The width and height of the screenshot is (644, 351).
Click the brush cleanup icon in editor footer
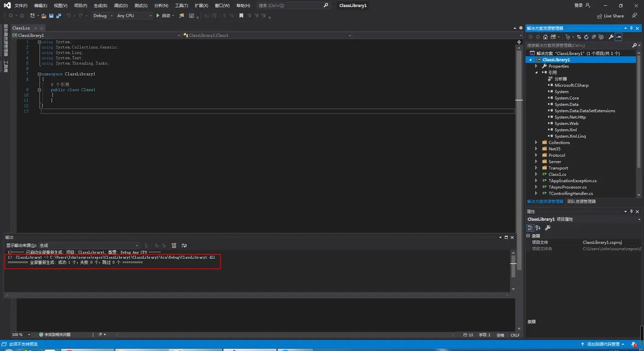point(100,335)
